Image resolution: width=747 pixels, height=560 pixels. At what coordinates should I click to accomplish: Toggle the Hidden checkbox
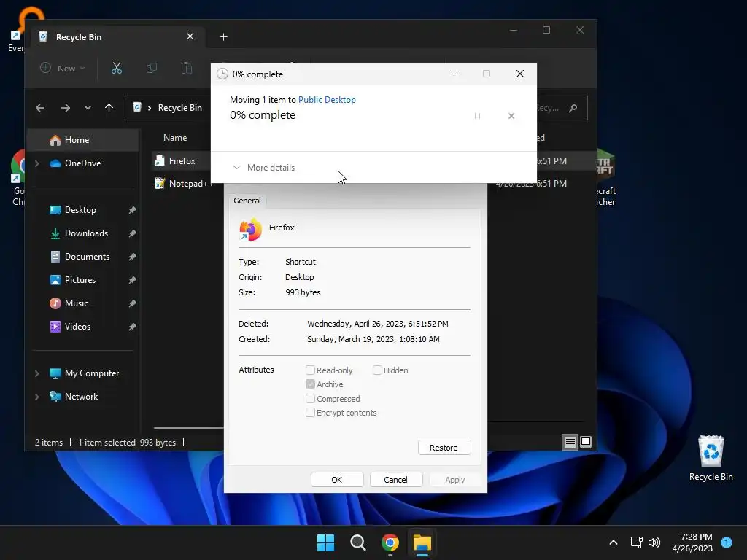[x=377, y=370]
